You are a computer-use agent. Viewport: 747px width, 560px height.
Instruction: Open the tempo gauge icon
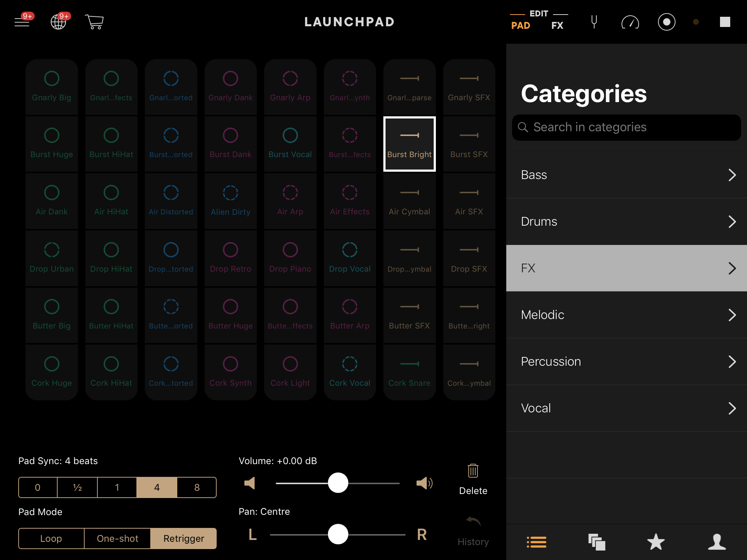coord(630,23)
